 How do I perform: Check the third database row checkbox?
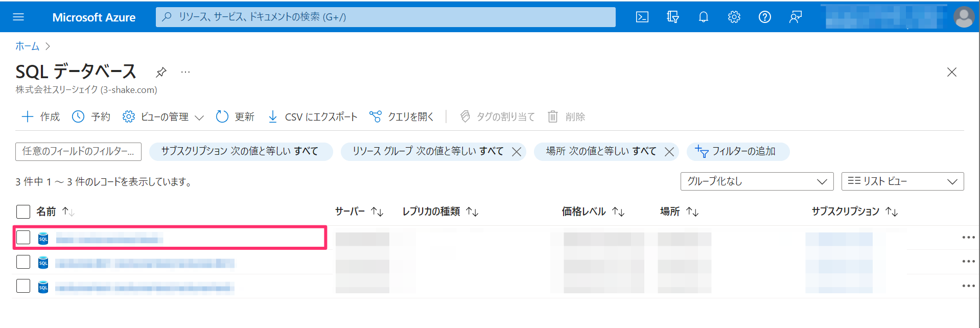pyautogui.click(x=23, y=286)
